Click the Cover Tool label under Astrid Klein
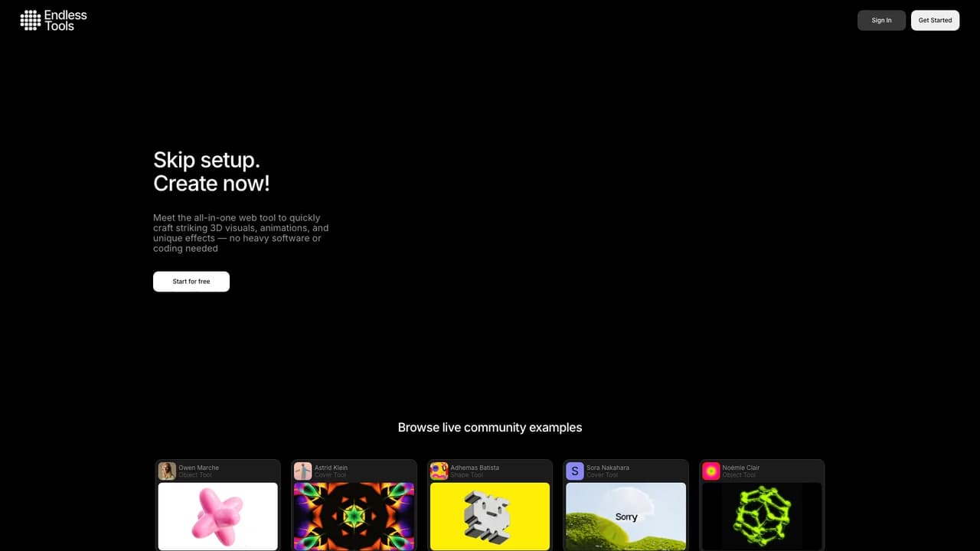Screen dimensions: 980x551 [x=331, y=475]
